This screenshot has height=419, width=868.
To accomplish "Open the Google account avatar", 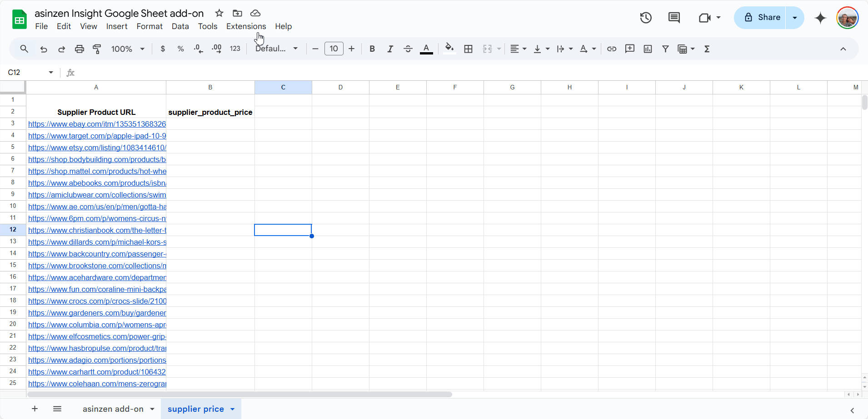I will (848, 18).
